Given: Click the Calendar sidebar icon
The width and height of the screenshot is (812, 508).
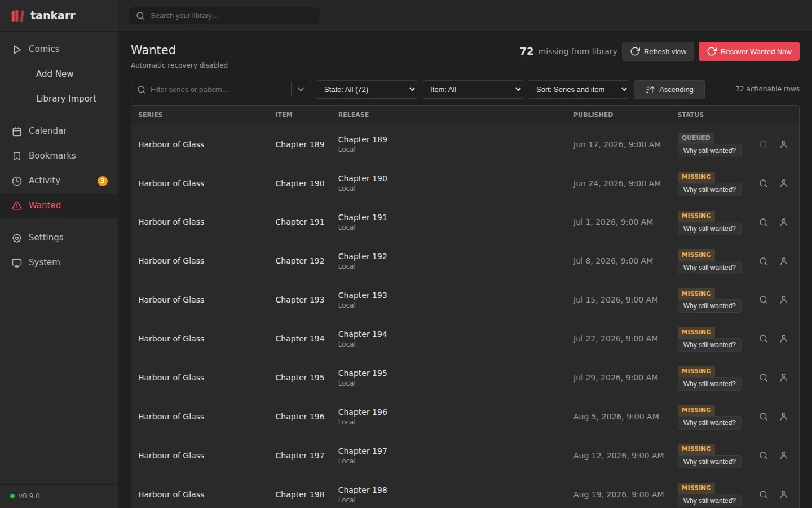Looking at the screenshot, I should click(x=17, y=131).
